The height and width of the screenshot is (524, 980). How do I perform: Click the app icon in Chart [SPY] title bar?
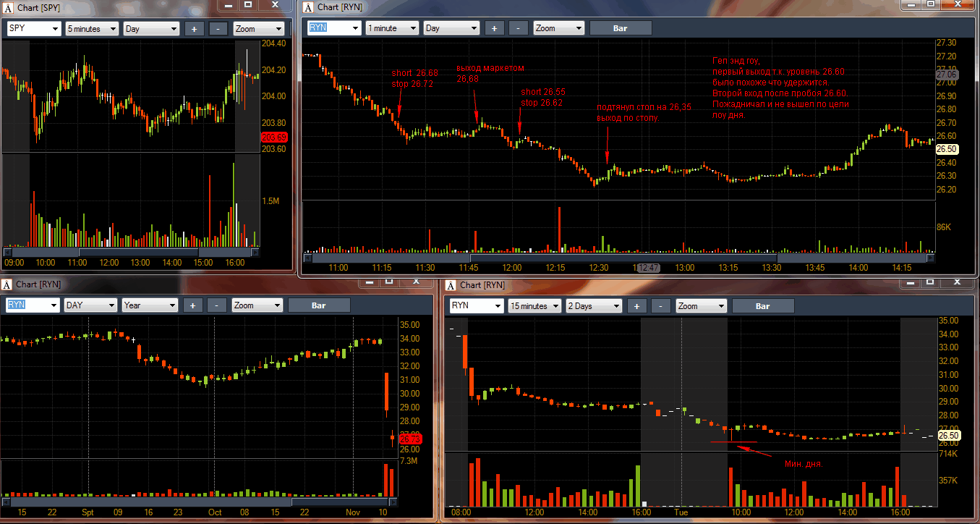(x=7, y=7)
